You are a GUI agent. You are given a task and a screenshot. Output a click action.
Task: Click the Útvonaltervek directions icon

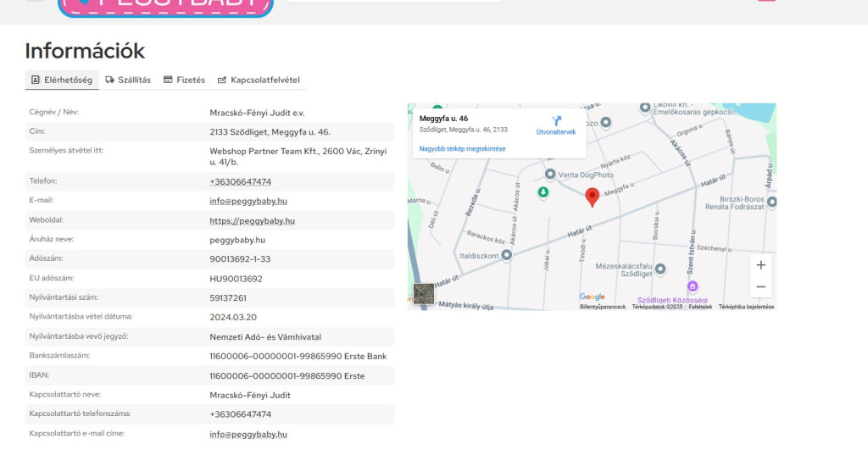(x=556, y=122)
